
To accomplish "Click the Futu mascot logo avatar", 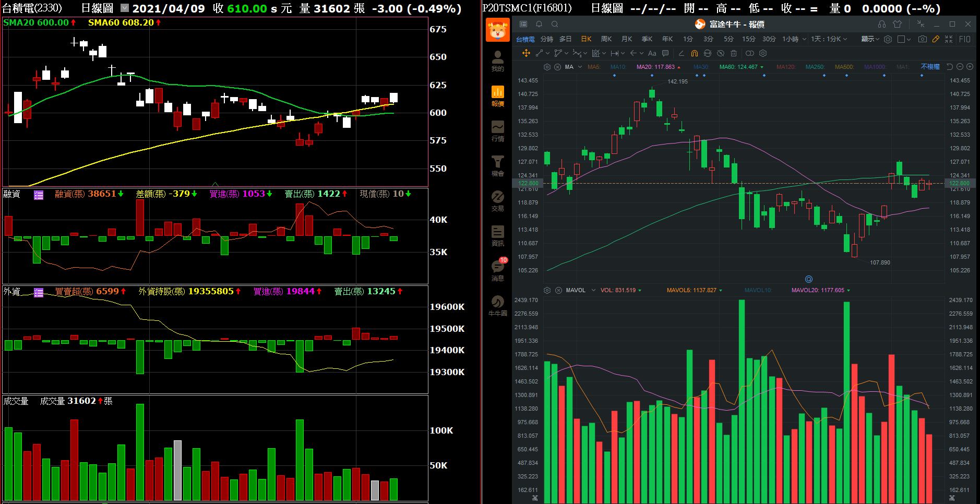I will coord(498,30).
